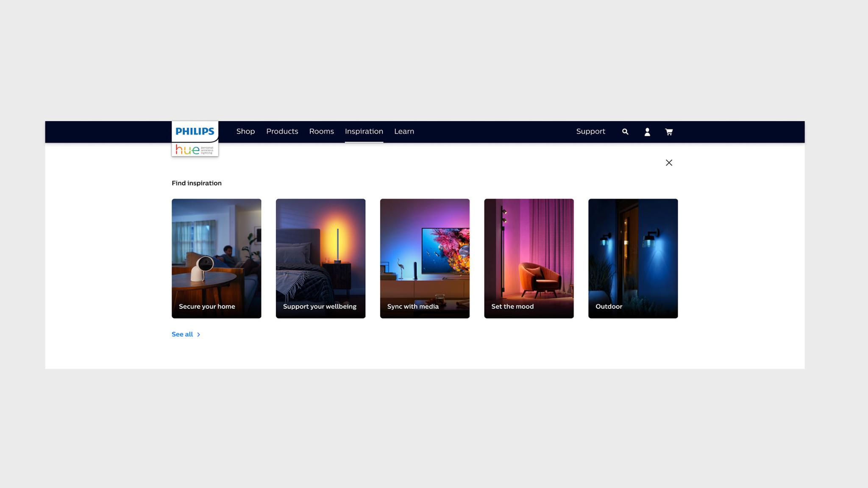Open the Learn menu
This screenshot has height=488, width=868.
(x=404, y=131)
